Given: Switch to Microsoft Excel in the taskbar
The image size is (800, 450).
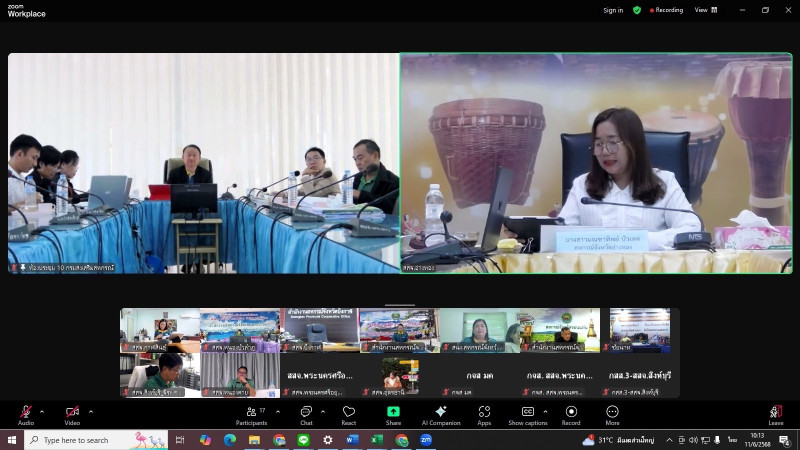Looking at the screenshot, I should point(377,440).
